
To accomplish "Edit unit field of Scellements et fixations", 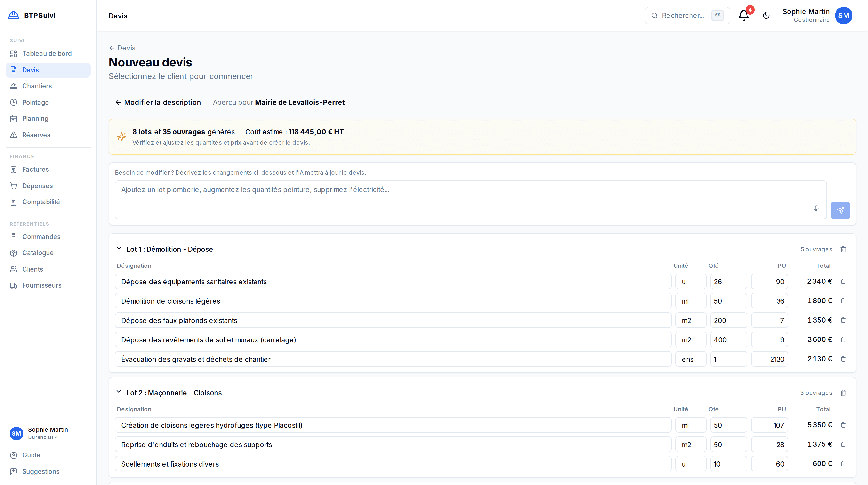I will click(x=691, y=464).
